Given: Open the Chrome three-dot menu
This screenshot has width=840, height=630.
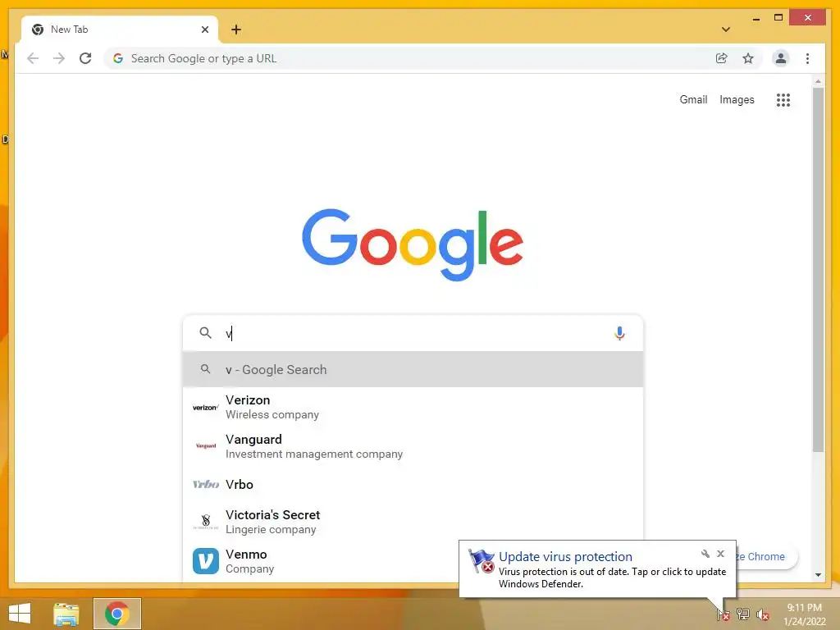Looking at the screenshot, I should coord(807,58).
